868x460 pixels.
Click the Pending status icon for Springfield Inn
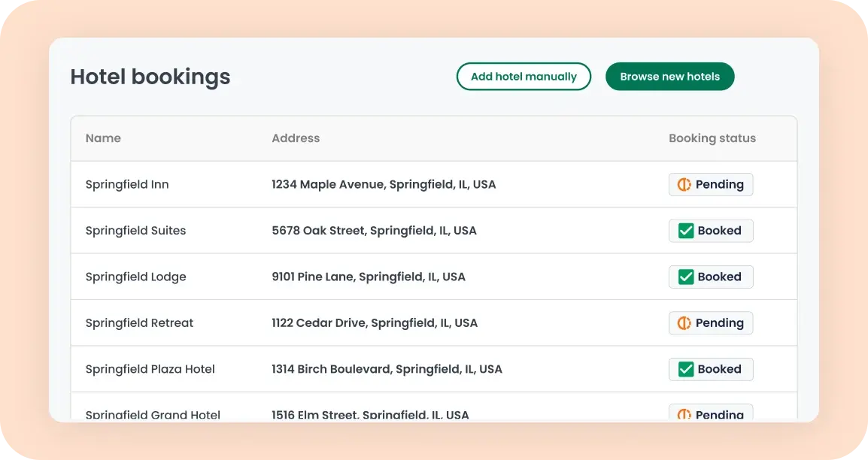tap(685, 184)
